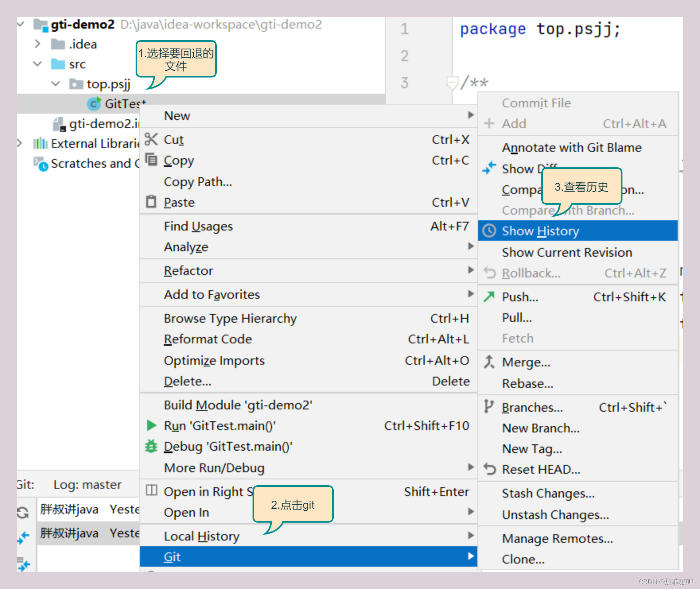The height and width of the screenshot is (589, 700).
Task: Click the Debug bug icon
Action: (x=151, y=446)
